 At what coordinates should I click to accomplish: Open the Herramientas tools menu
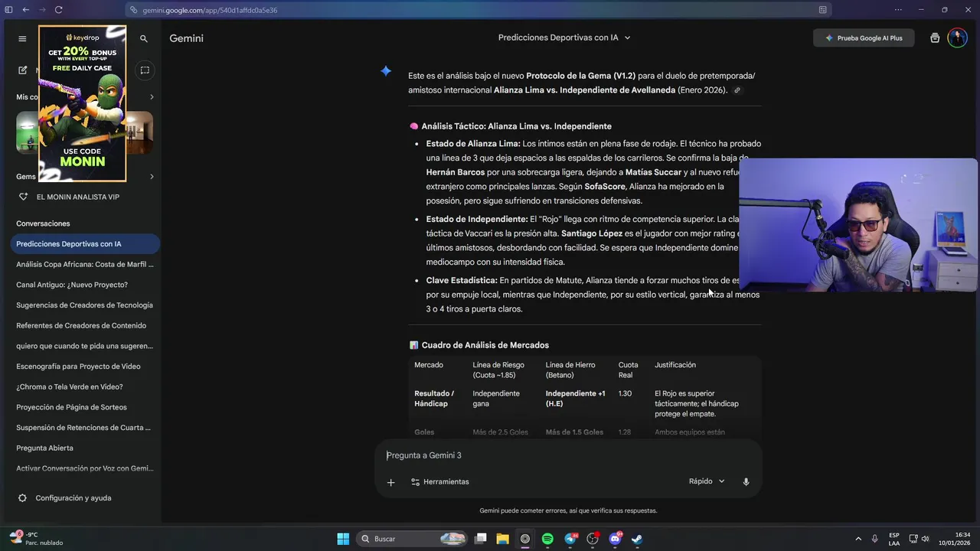click(x=439, y=482)
